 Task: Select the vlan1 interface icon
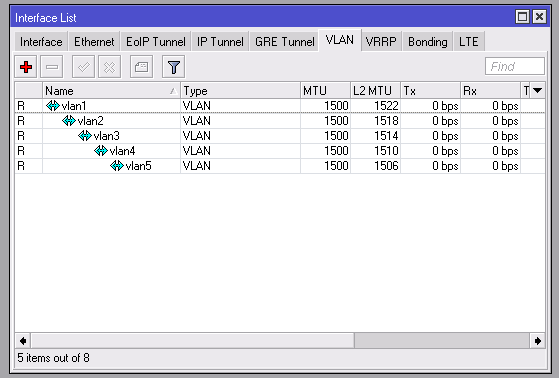point(53,106)
